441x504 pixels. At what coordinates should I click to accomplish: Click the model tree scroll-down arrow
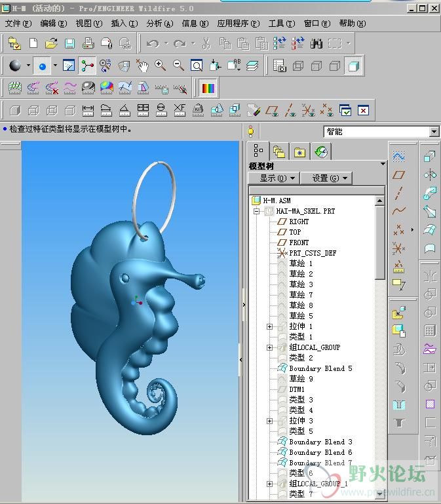(379, 494)
